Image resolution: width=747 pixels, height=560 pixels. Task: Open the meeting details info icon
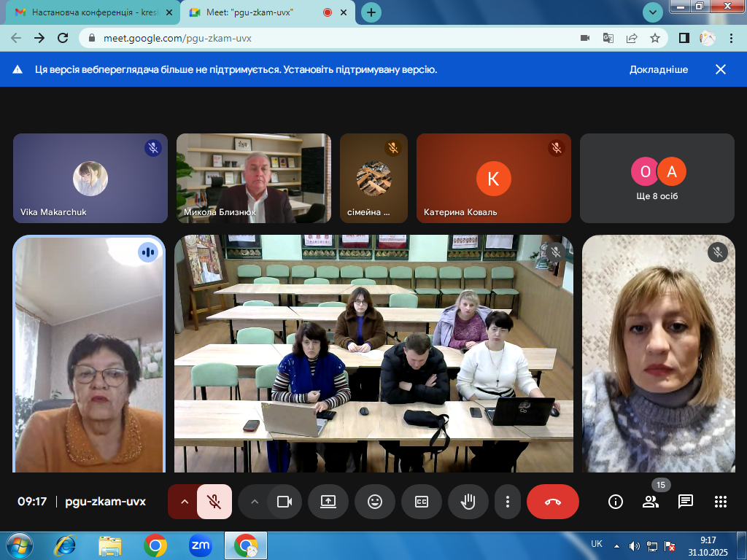point(616,502)
